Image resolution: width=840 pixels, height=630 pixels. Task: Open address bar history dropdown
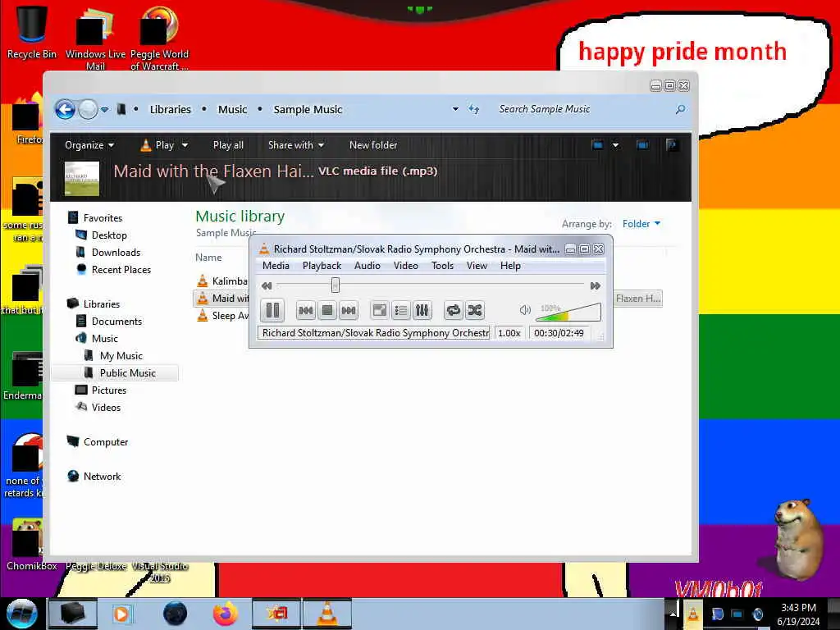pos(455,109)
